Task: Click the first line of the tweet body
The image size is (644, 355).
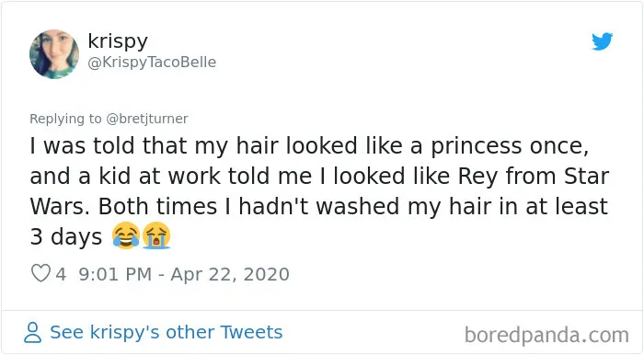Action: tap(309, 146)
